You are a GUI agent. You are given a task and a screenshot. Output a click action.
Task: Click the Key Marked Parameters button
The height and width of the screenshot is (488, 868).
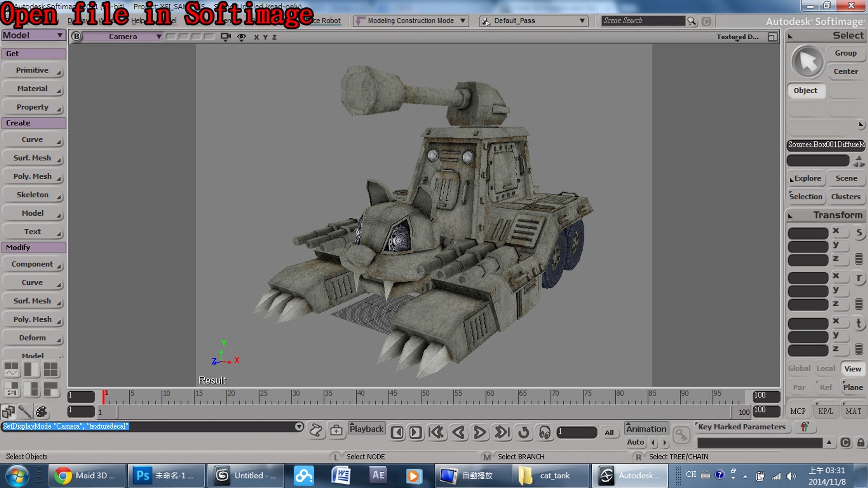[741, 426]
